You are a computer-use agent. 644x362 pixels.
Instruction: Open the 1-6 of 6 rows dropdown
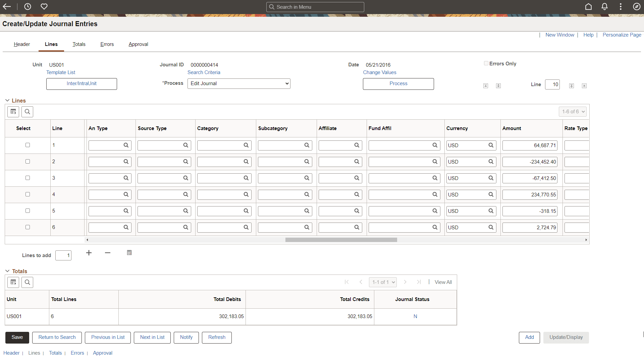(x=573, y=112)
